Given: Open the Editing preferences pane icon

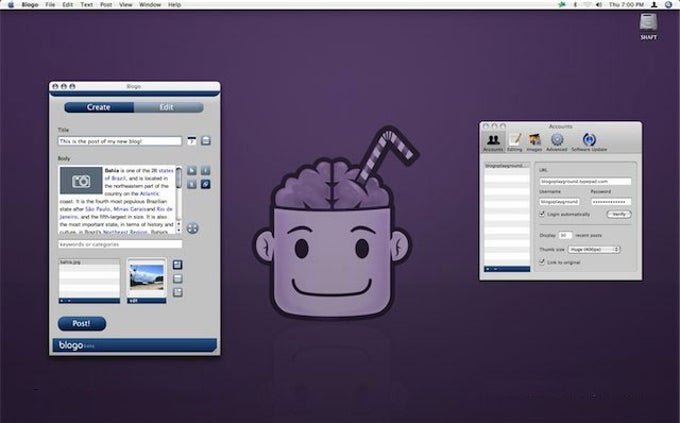Looking at the screenshot, I should [515, 142].
